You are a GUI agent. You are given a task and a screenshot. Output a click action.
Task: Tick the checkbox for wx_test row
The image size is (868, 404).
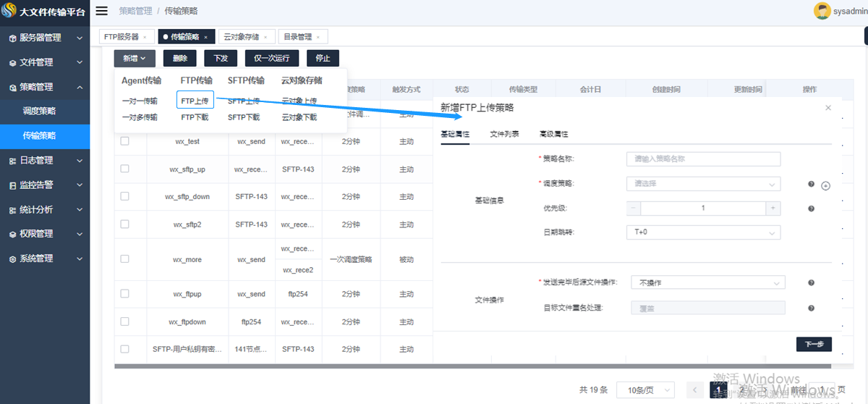124,141
